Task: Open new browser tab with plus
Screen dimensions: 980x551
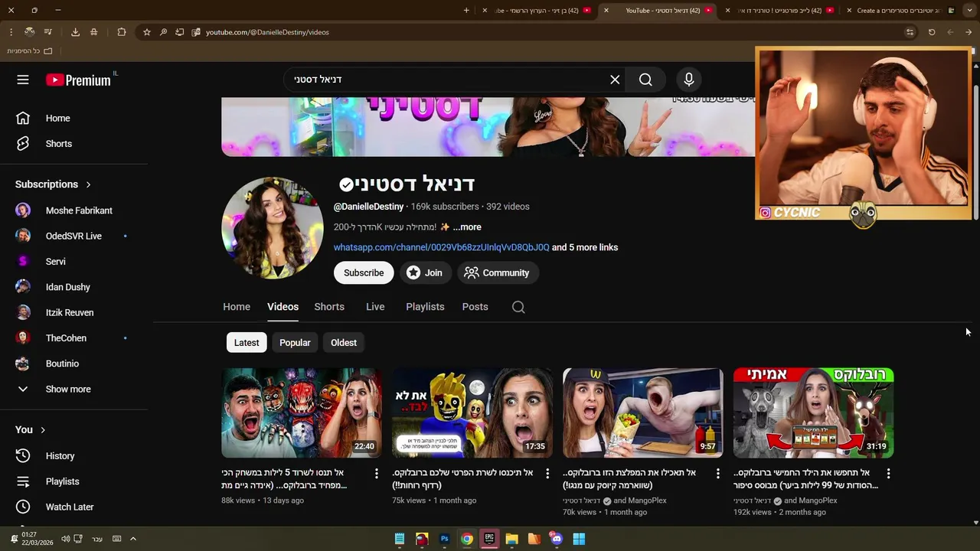Action: (x=466, y=11)
